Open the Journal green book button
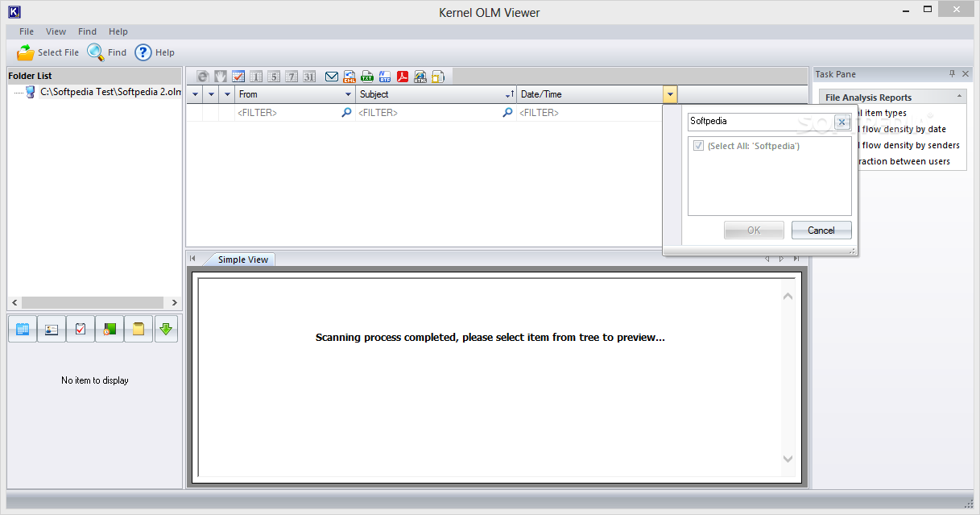The image size is (980, 515). click(110, 329)
